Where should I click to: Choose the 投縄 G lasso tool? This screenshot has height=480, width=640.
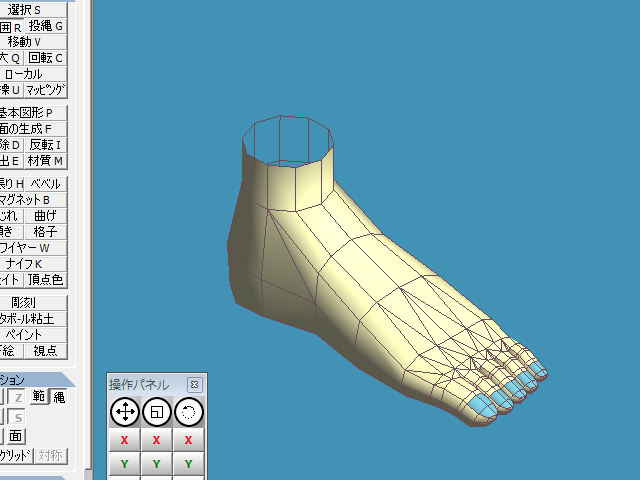point(46,26)
